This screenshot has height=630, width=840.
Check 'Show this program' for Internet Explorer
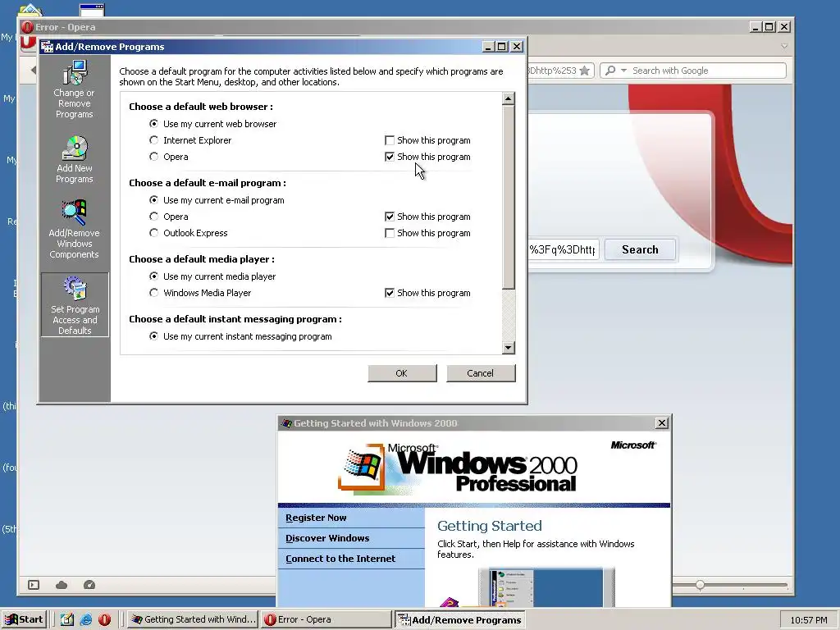click(x=390, y=140)
